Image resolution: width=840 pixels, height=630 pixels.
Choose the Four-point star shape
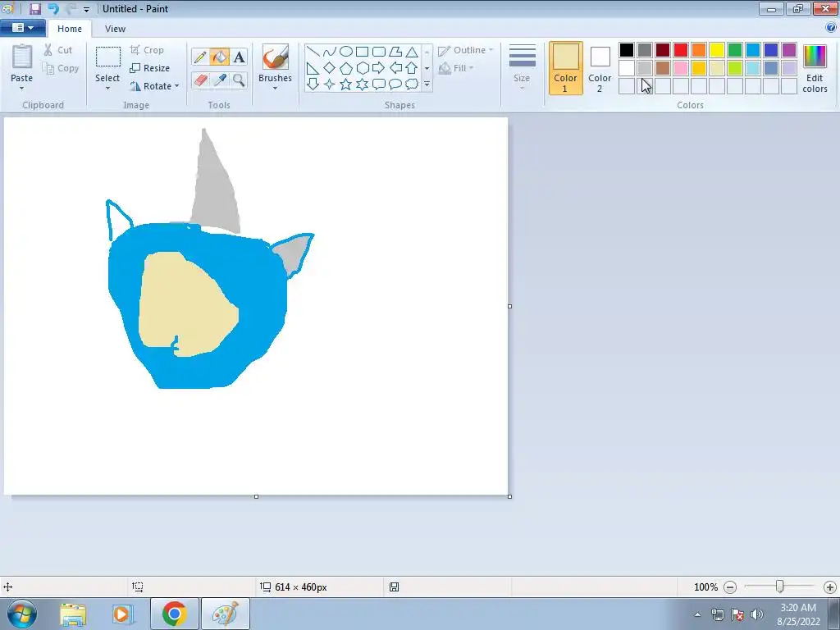tap(330, 84)
